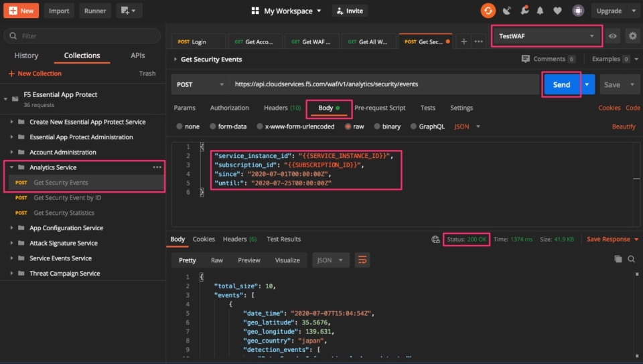Screen dimensions: 643x364
Task: Open the satellite capture requests icon
Action: click(x=507, y=11)
